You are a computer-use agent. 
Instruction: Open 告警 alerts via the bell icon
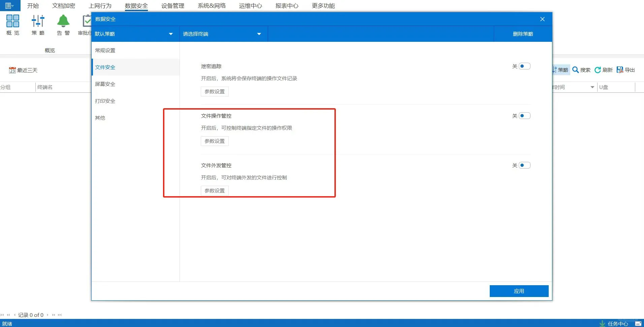coord(63,24)
